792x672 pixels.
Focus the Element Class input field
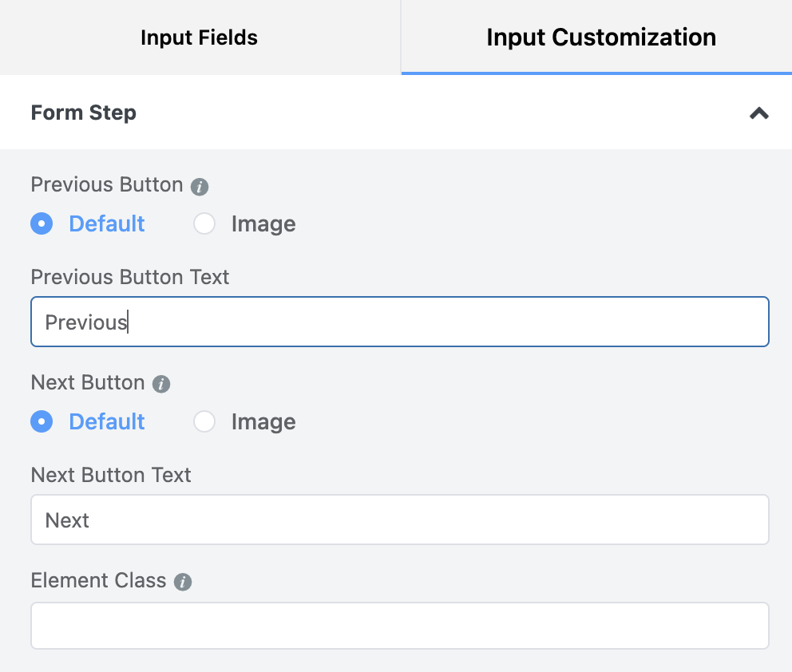pos(399,626)
